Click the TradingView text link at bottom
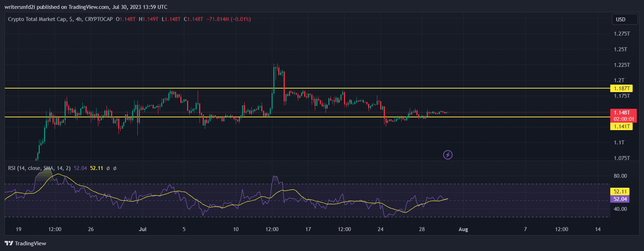This screenshot has height=251, width=644. tap(31, 243)
